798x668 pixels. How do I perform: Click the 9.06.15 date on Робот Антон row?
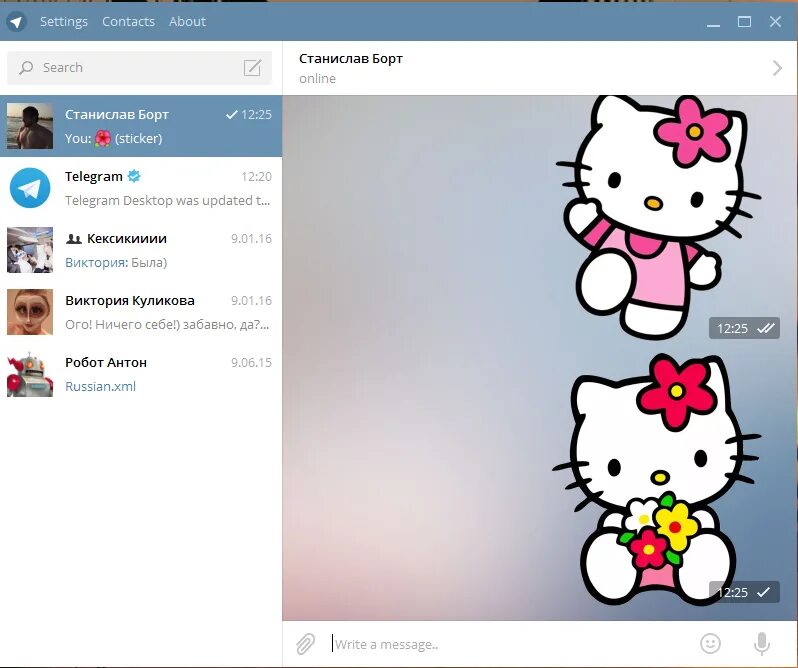tap(251, 363)
